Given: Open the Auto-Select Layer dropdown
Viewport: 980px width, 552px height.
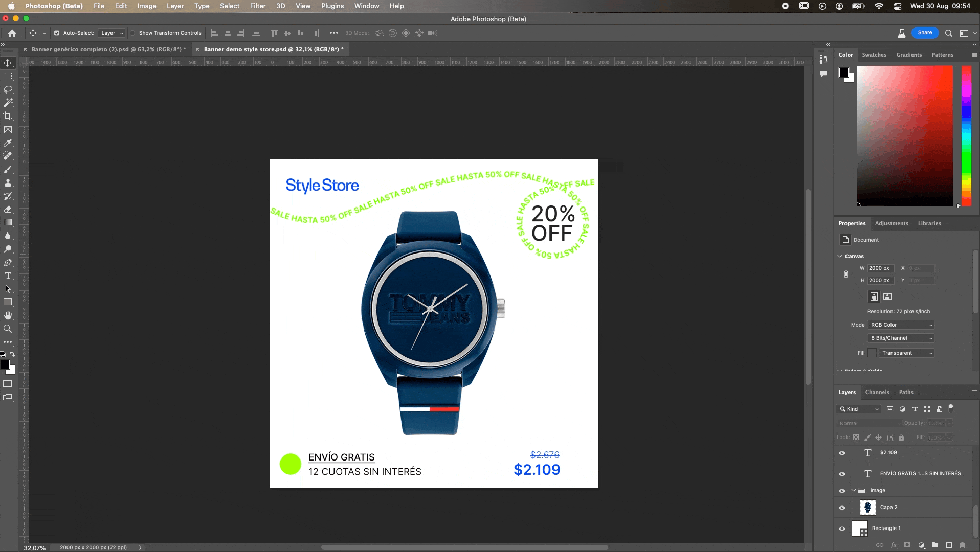Looking at the screenshot, I should [112, 33].
